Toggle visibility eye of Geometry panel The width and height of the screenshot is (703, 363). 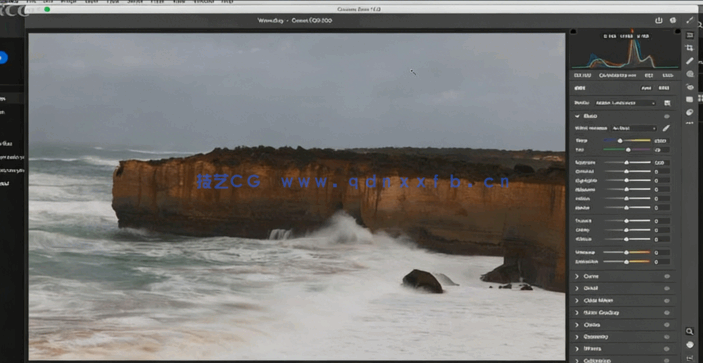pyautogui.click(x=667, y=337)
